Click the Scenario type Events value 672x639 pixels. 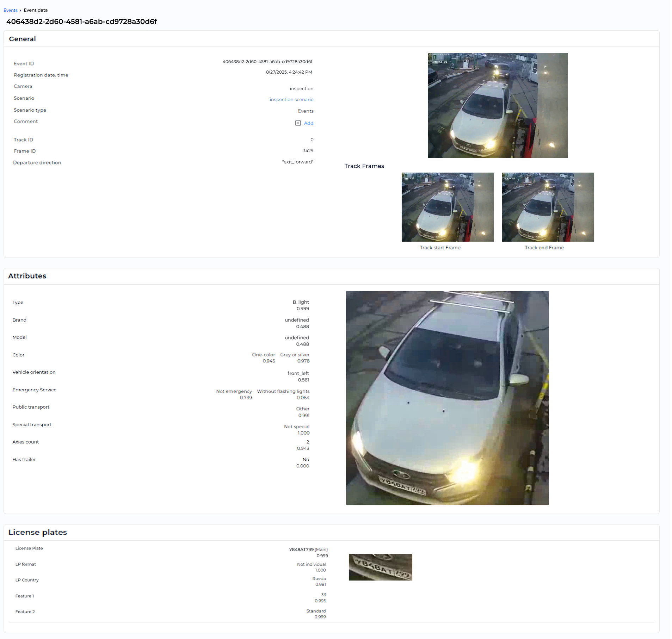tap(305, 111)
